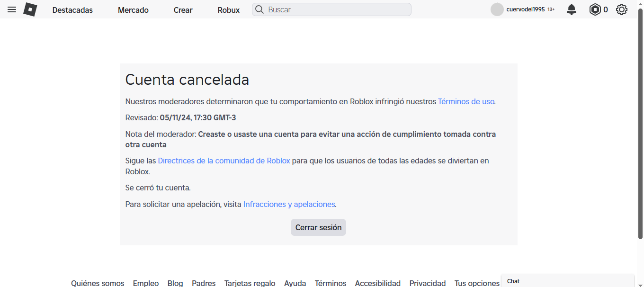Go to the Destacadas tab
The width and height of the screenshot is (644, 287).
click(72, 10)
